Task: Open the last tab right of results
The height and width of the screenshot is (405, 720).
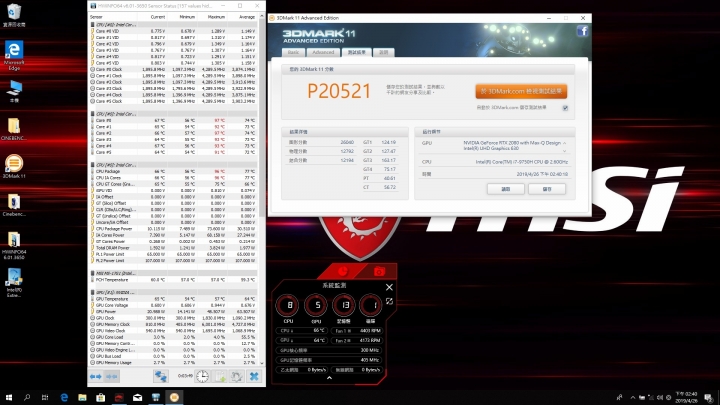Action: tap(383, 52)
